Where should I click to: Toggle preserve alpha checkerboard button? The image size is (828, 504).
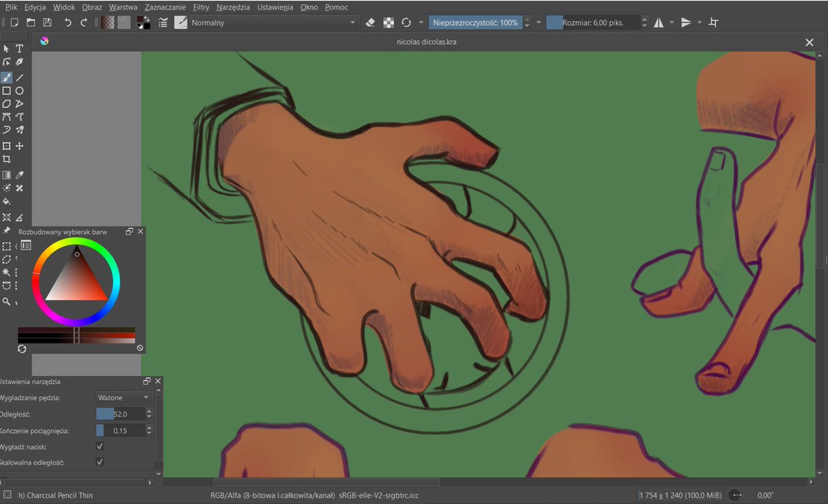coord(388,23)
